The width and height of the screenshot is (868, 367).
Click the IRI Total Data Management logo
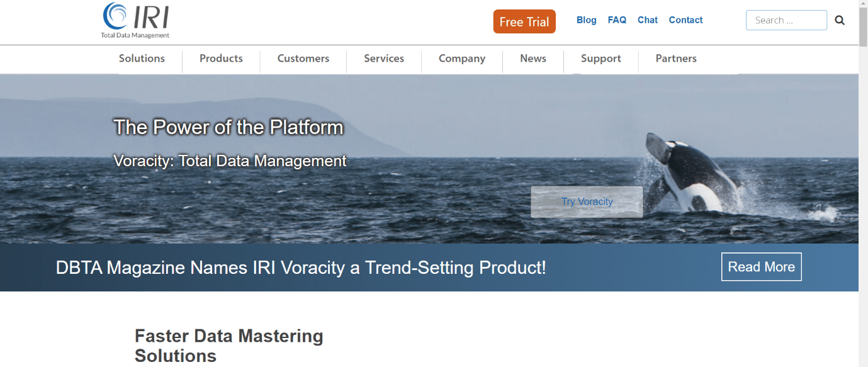[135, 21]
